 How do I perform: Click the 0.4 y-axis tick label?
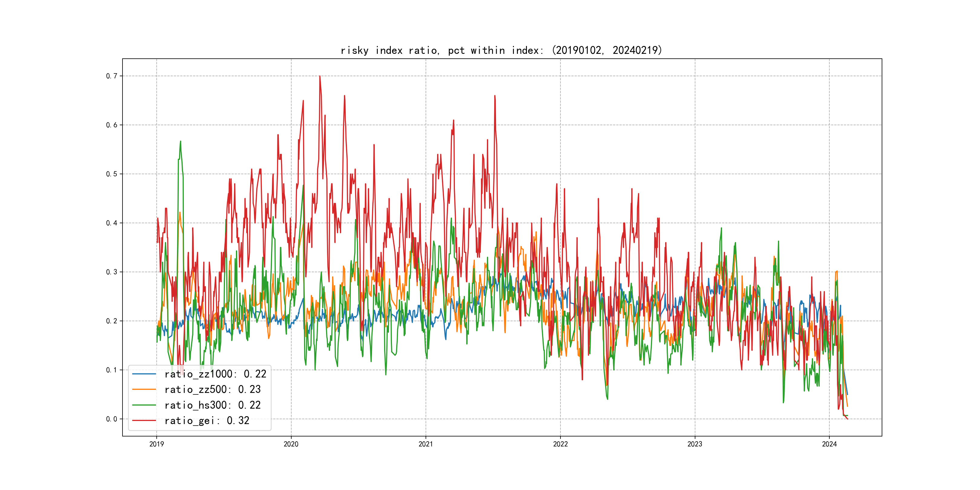click(112, 223)
